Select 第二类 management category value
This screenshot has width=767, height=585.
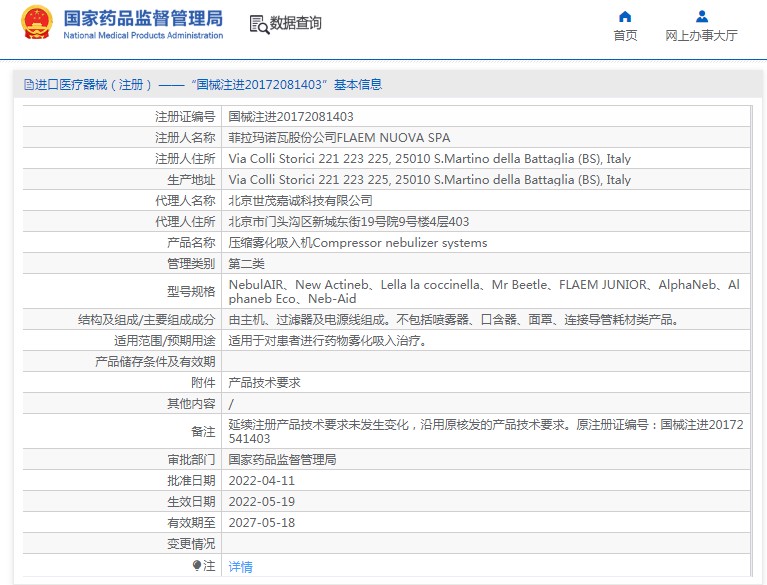tap(247, 264)
